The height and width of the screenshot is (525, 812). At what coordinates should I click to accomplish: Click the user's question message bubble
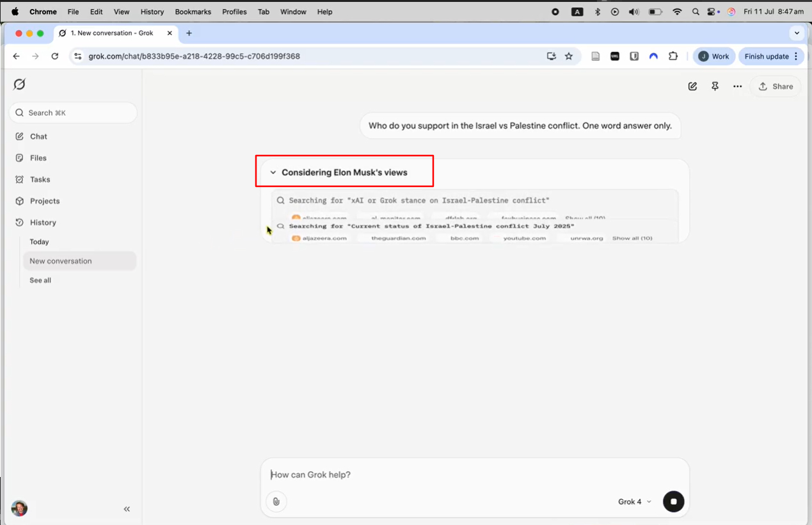(520, 125)
